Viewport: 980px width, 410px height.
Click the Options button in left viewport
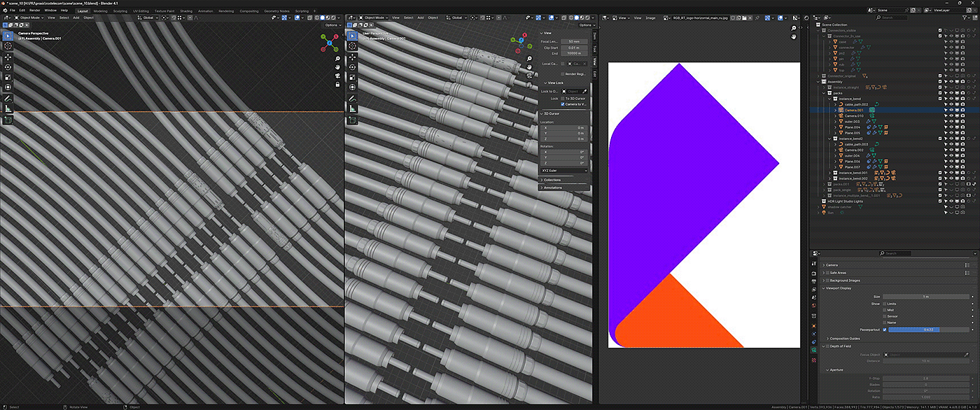coord(332,24)
